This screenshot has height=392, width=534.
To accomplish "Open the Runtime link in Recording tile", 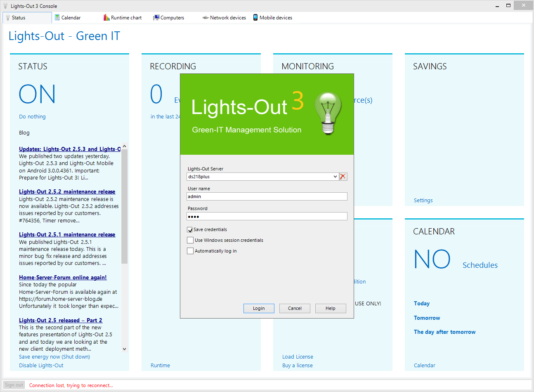I will [x=160, y=366].
